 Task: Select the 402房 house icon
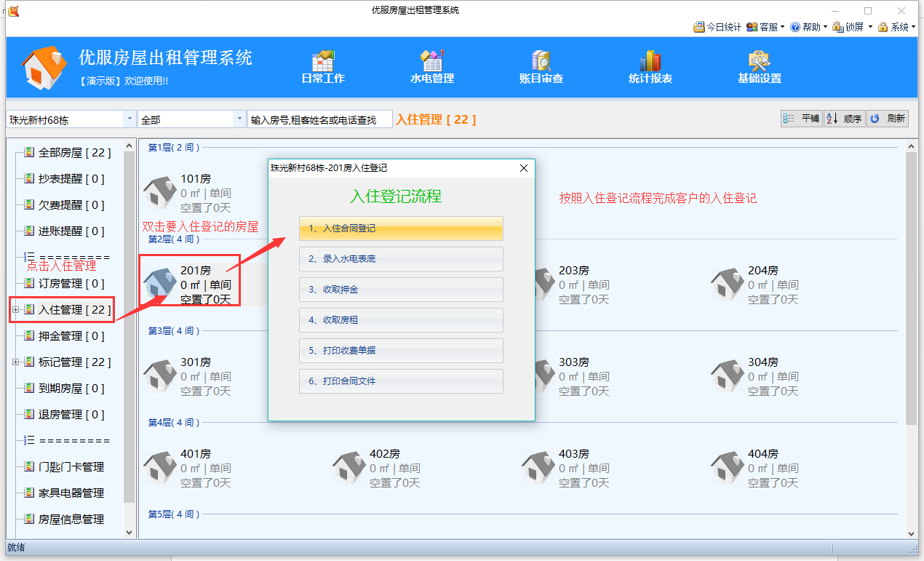coord(349,468)
